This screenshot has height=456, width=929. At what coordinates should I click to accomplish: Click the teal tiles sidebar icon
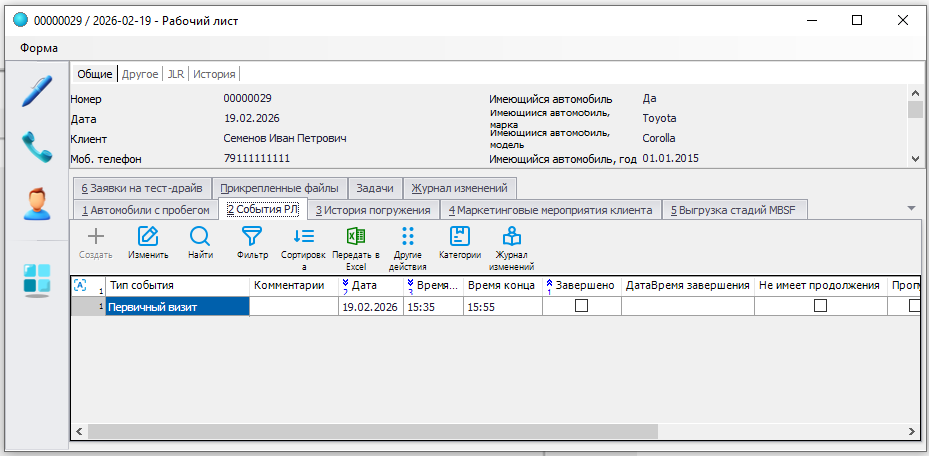(36, 279)
